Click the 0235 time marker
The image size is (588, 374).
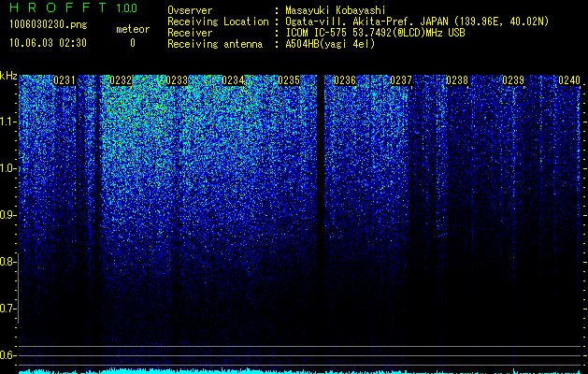[x=289, y=80]
